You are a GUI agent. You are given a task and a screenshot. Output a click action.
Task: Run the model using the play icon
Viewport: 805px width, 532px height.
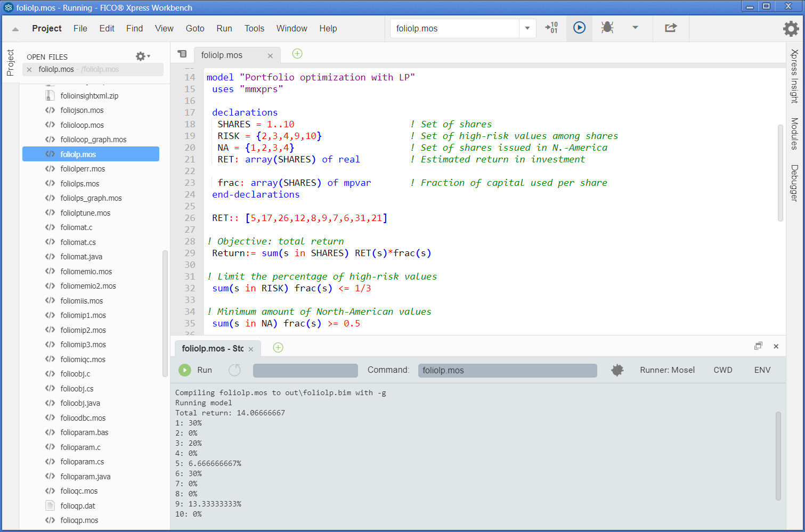coord(579,28)
